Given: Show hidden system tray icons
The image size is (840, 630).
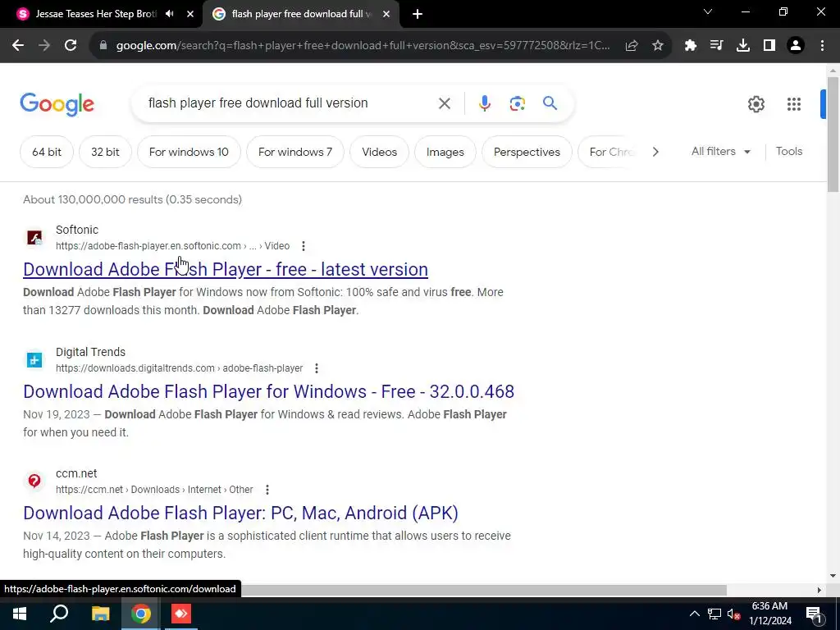Looking at the screenshot, I should pyautogui.click(x=694, y=614).
